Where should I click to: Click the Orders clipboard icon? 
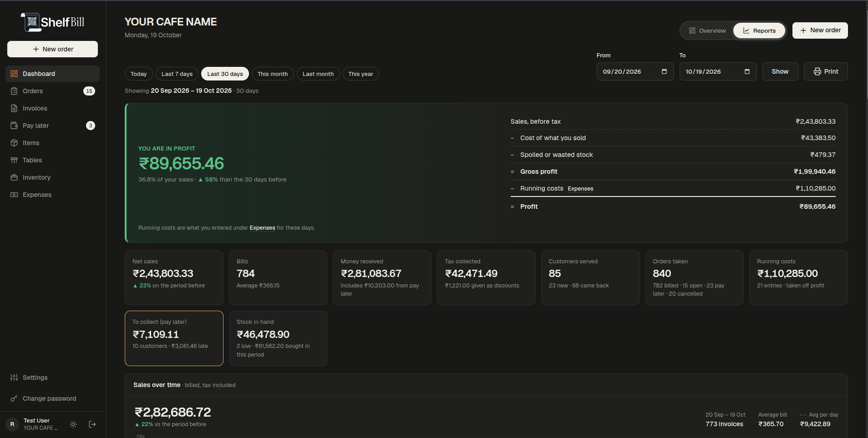point(14,91)
